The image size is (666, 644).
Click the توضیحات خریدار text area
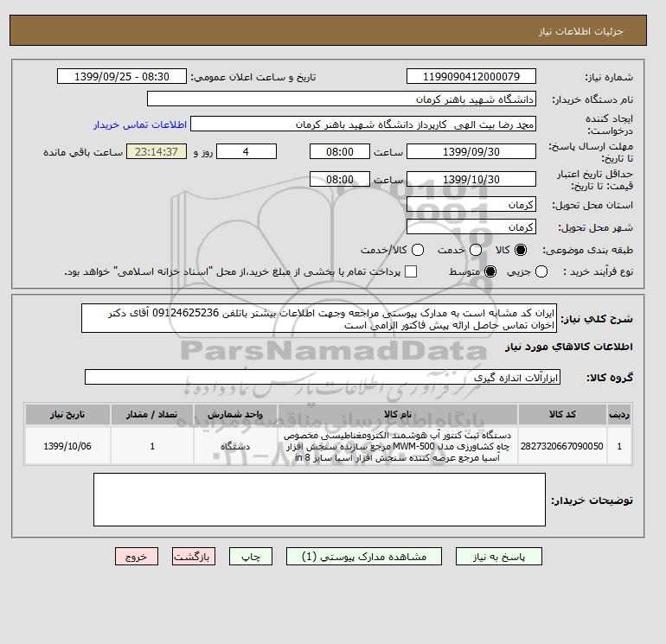coord(319,500)
